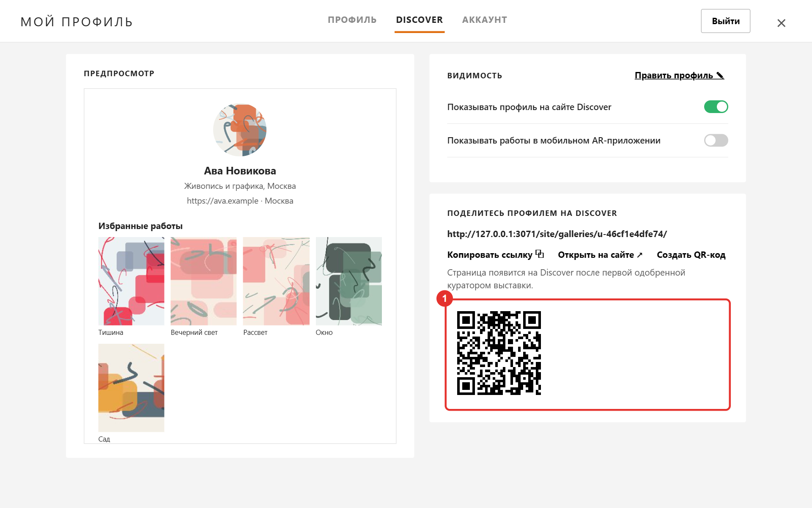
Task: Click Открыть на сайте link
Action: pyautogui.click(x=600, y=255)
